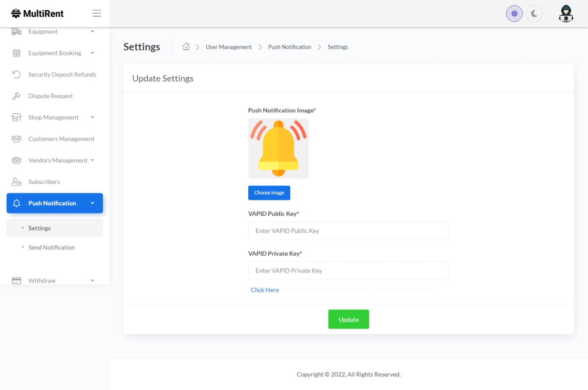Open the user avatar profile menu
This screenshot has height=390, width=588.
pos(566,14)
